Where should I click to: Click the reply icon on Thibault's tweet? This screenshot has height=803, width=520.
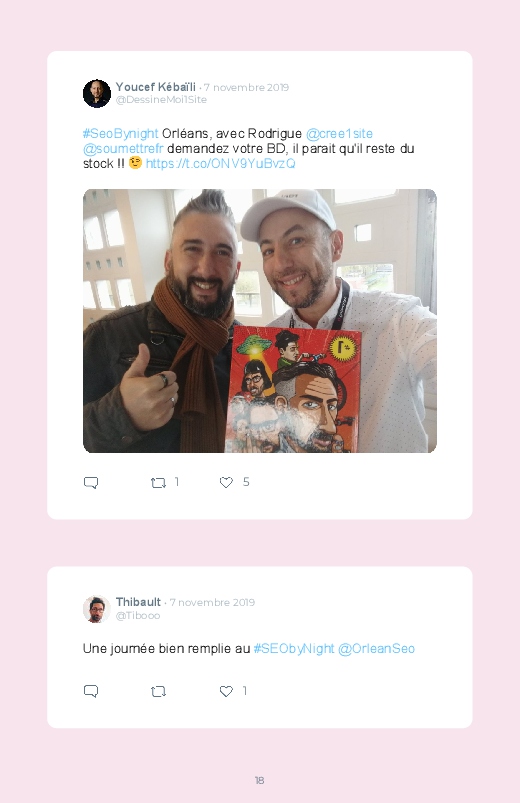point(91,691)
